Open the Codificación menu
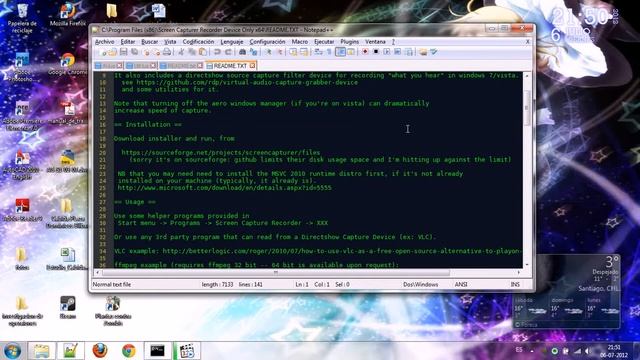Screen dimensions: 640x360 198,42
